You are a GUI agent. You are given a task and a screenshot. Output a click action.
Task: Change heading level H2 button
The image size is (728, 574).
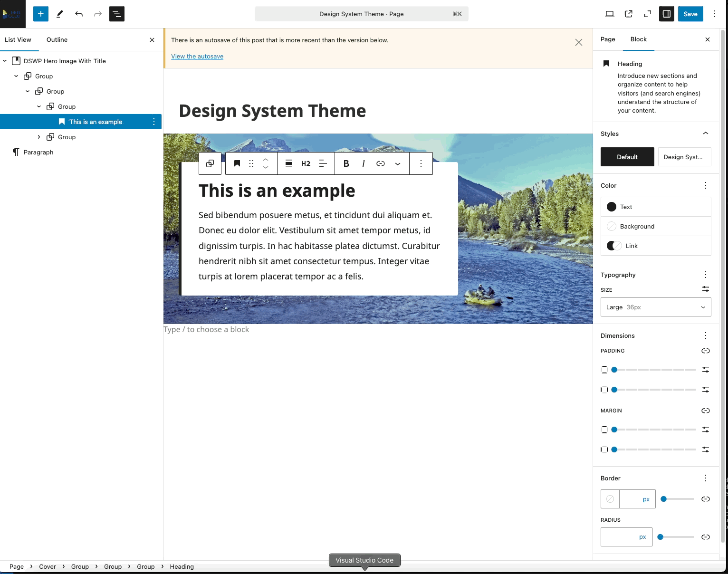pyautogui.click(x=306, y=163)
